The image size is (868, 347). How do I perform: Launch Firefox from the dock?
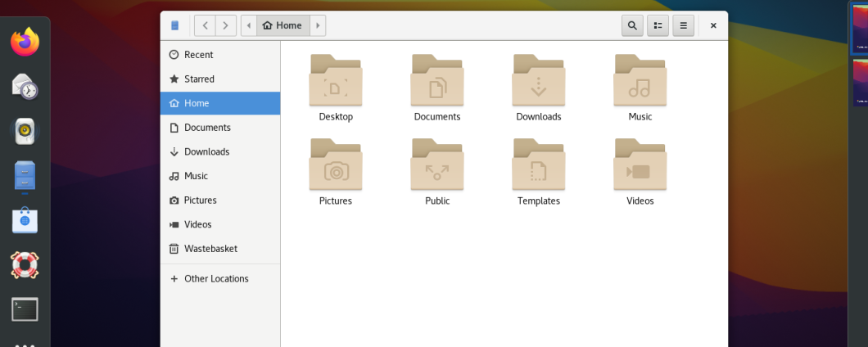25,42
